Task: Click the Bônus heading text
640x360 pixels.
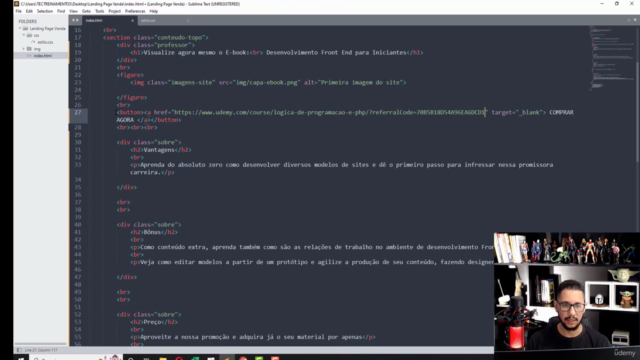Action: click(x=152, y=232)
